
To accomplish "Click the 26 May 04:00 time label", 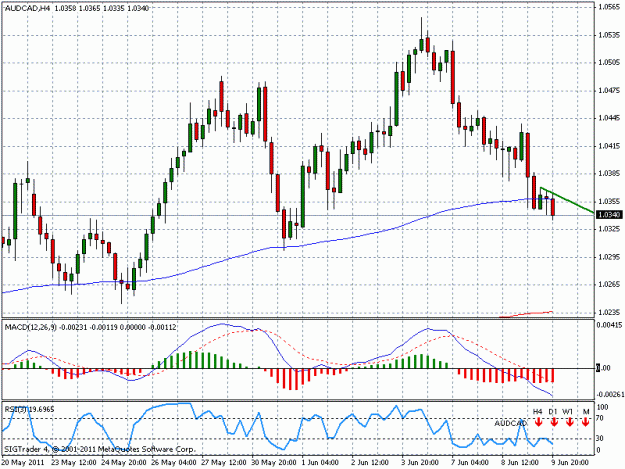I will [174, 463].
